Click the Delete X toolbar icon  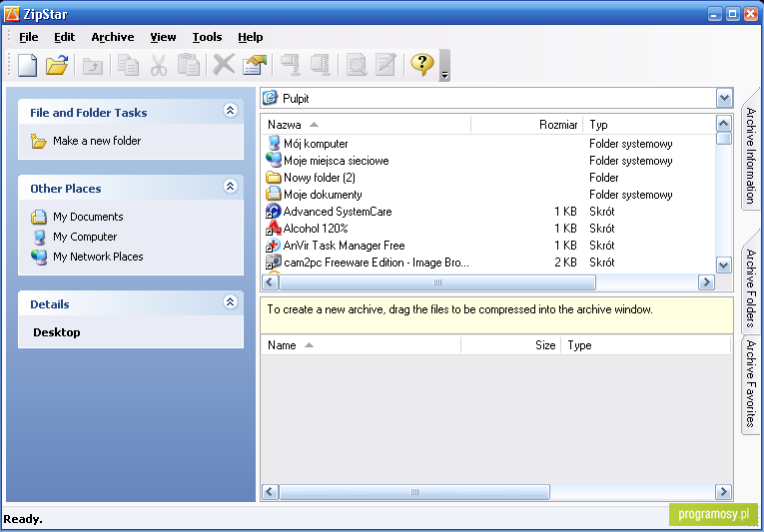pyautogui.click(x=224, y=64)
